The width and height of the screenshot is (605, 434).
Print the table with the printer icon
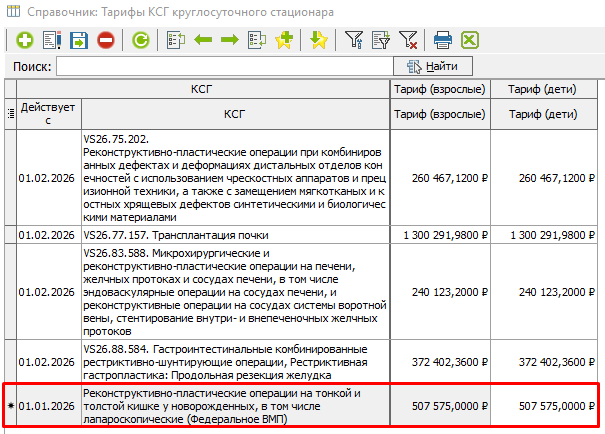[x=443, y=40]
